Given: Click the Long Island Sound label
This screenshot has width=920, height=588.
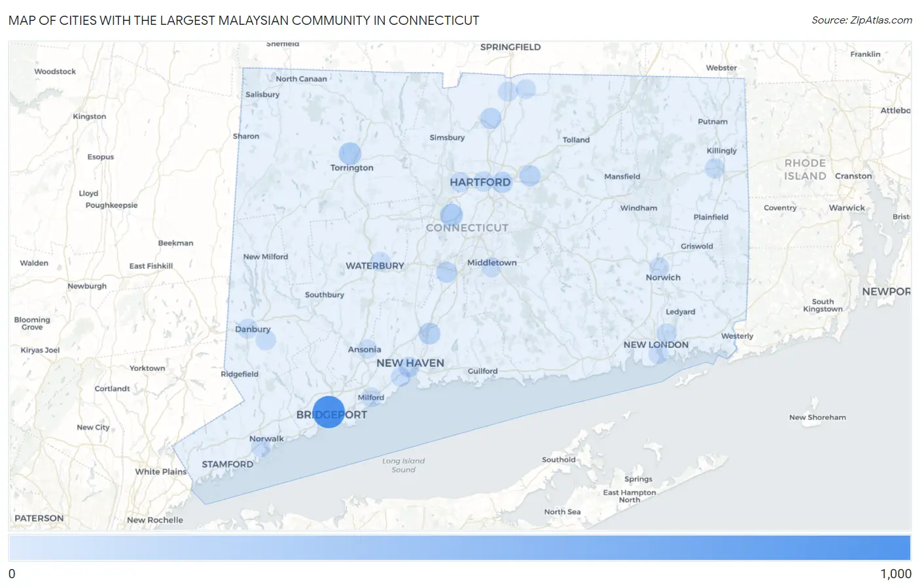Looking at the screenshot, I should tap(404, 465).
